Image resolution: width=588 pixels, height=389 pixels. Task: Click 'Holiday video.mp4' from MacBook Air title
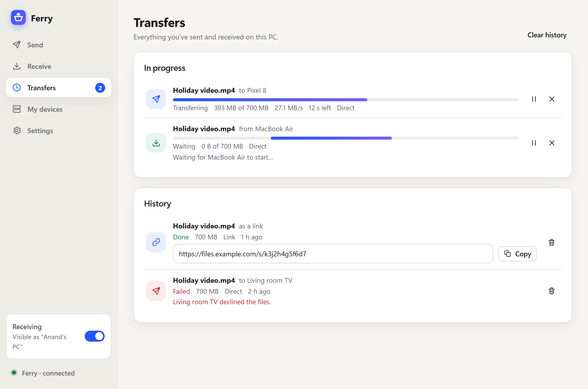pyautogui.click(x=204, y=129)
